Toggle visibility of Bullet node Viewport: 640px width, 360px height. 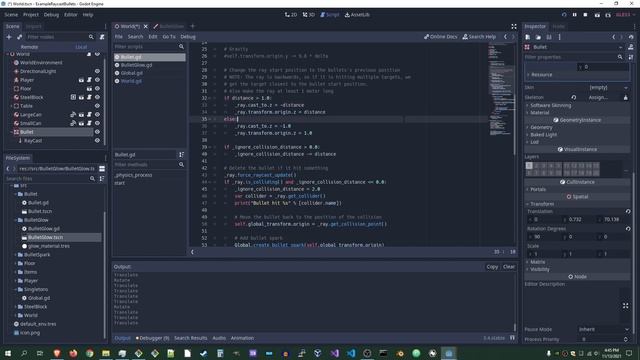pyautogui.click(x=97, y=132)
